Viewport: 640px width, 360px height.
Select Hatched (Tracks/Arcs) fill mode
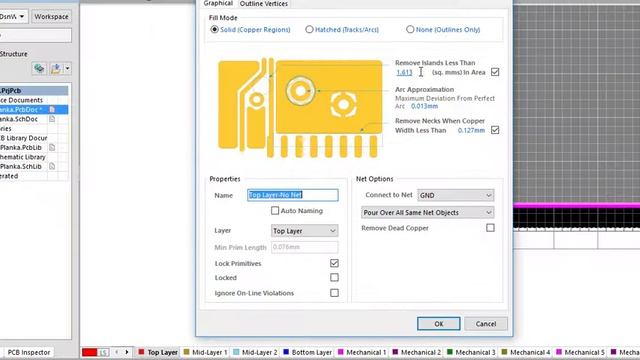point(309,29)
